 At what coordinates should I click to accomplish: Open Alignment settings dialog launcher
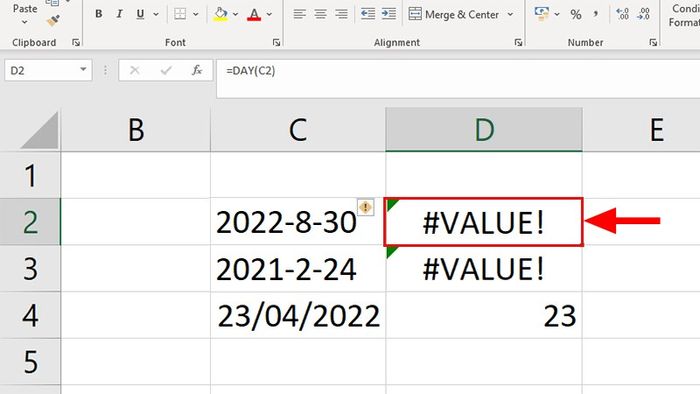518,42
